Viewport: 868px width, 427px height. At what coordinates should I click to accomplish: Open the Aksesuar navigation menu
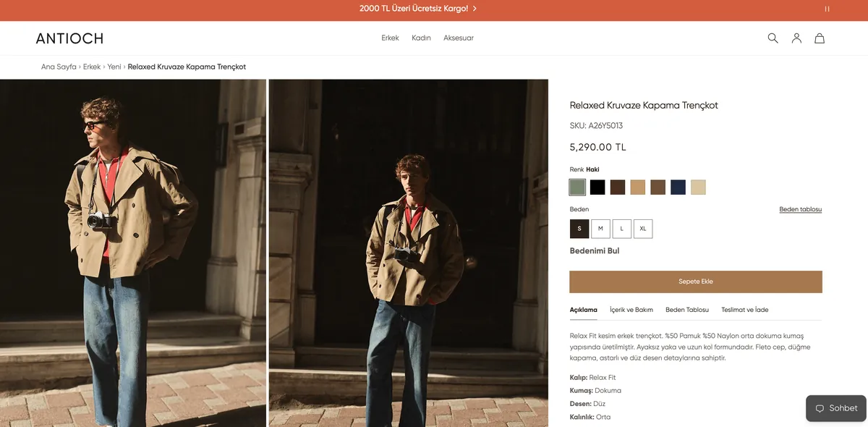(459, 38)
